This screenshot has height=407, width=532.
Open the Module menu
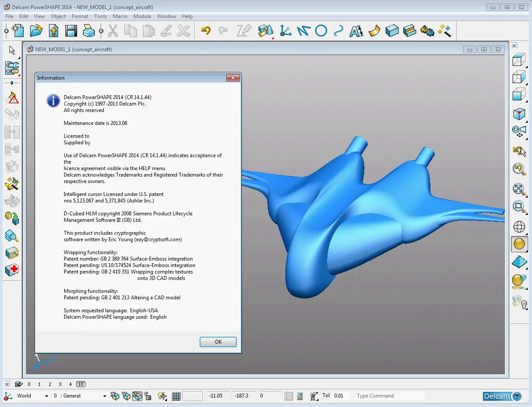pyautogui.click(x=142, y=16)
